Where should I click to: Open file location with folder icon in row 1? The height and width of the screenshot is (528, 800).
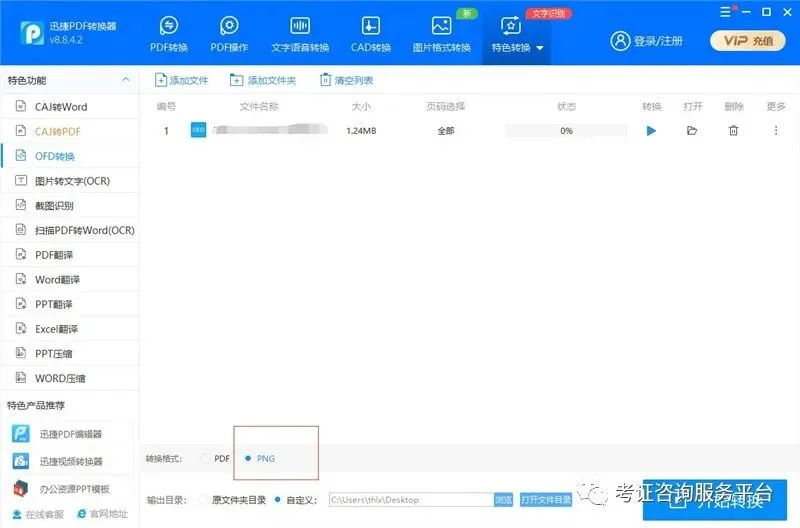692,131
